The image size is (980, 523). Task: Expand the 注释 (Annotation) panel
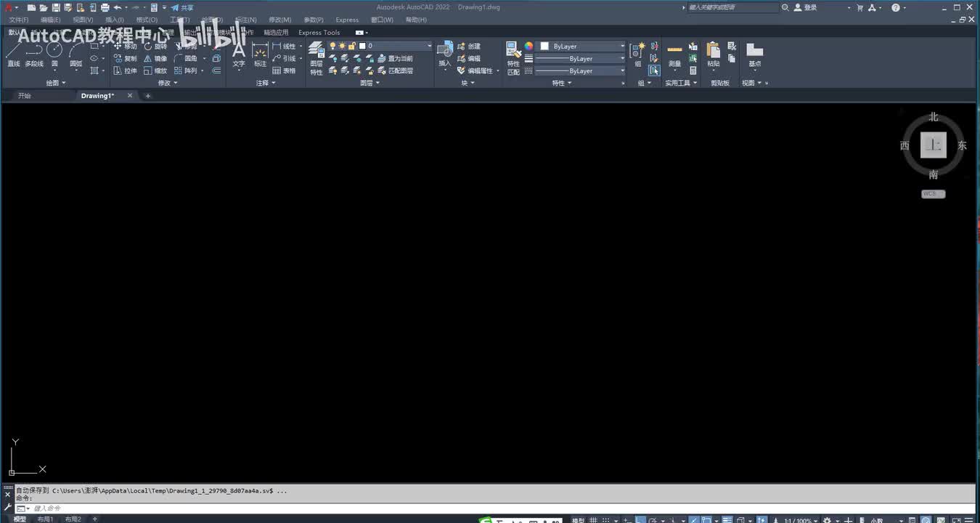(266, 83)
